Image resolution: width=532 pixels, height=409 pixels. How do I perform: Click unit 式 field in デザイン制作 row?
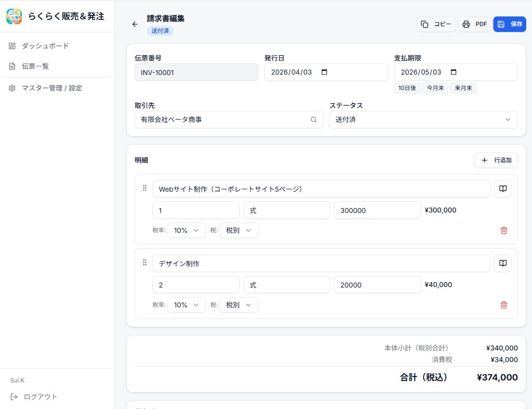point(287,285)
